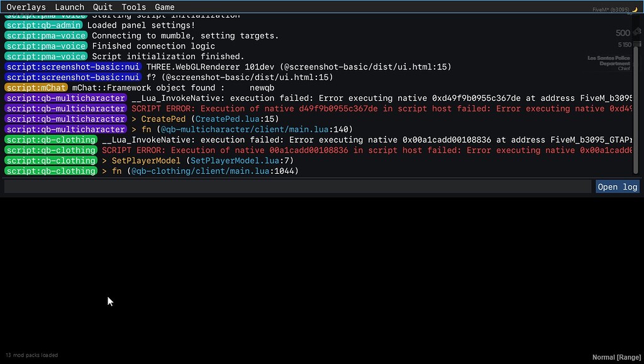
Task: Click the moon icon in the title bar
Action: click(635, 9)
